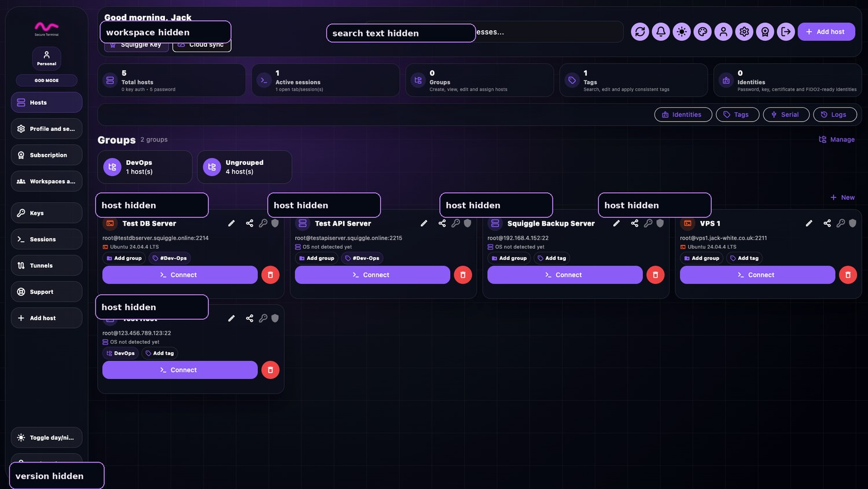Open the color palette theme picker
868x489 pixels.
coord(703,32)
